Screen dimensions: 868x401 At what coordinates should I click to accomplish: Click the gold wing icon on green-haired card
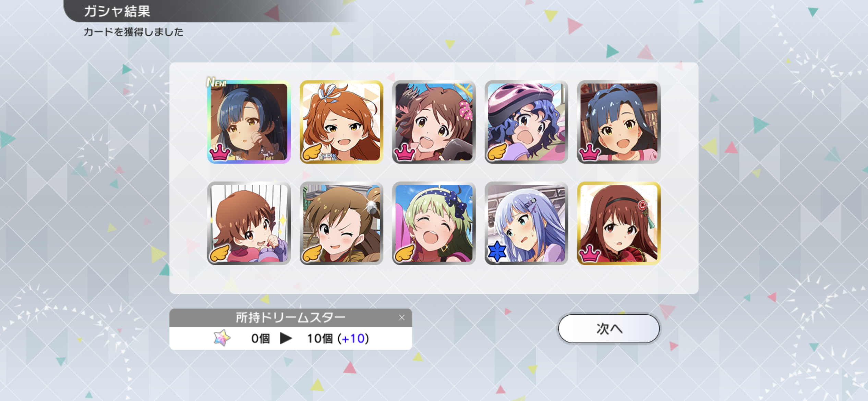405,253
